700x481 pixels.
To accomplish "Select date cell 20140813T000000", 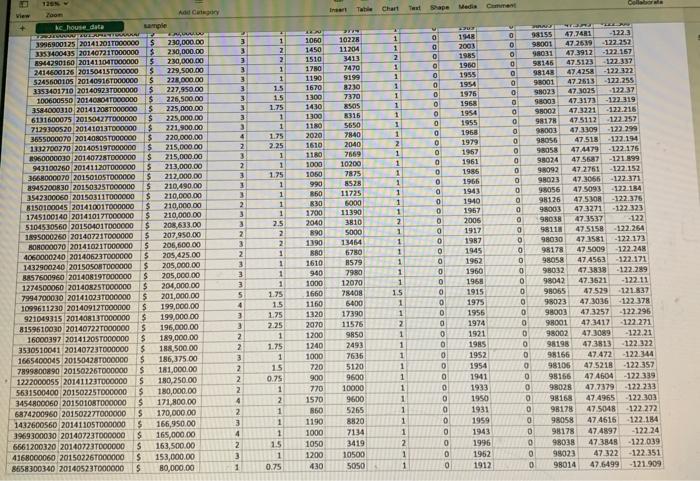I will click(x=98, y=318).
